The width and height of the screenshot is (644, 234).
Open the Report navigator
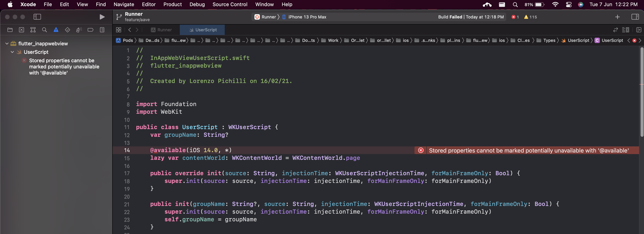(102, 30)
